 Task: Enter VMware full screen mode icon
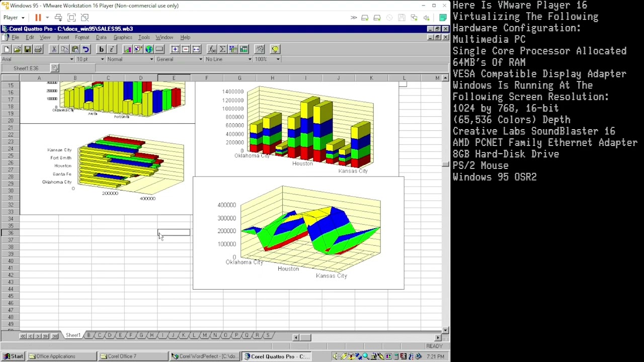71,18
